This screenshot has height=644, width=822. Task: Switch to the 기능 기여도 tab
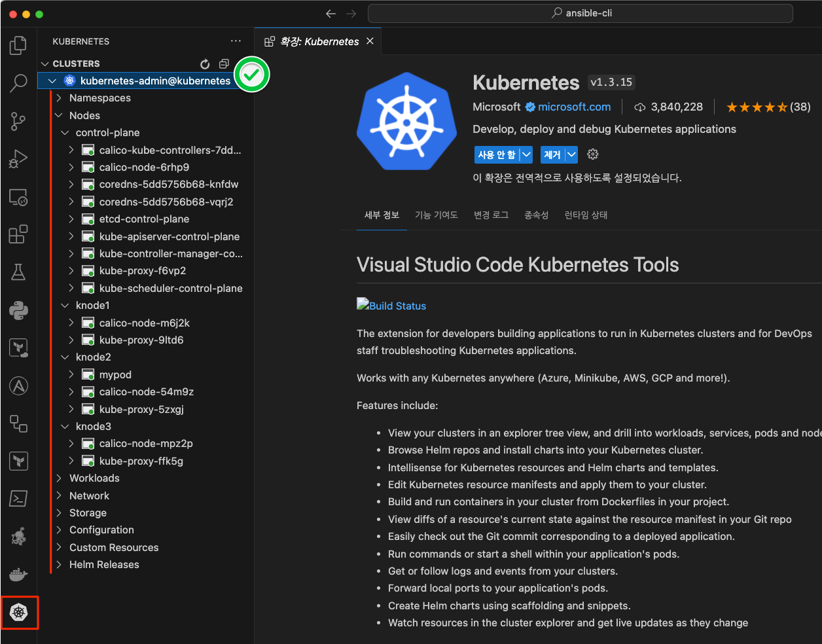point(437,215)
